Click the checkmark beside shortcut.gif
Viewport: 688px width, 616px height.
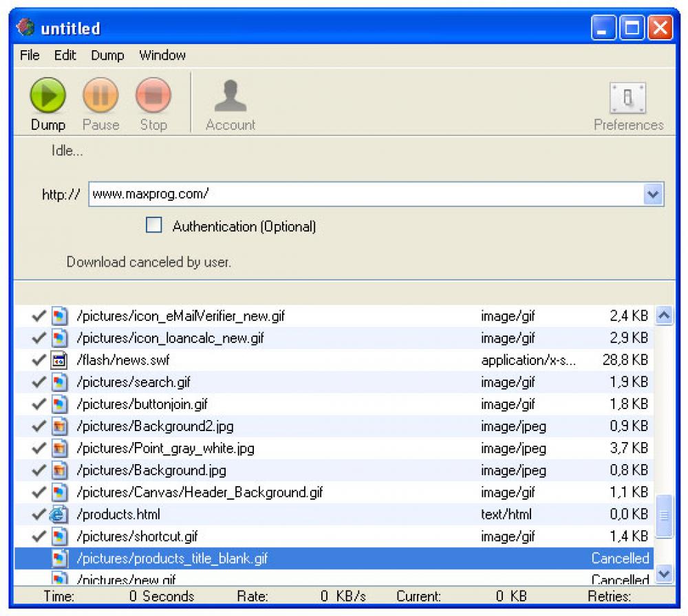[x=39, y=536]
